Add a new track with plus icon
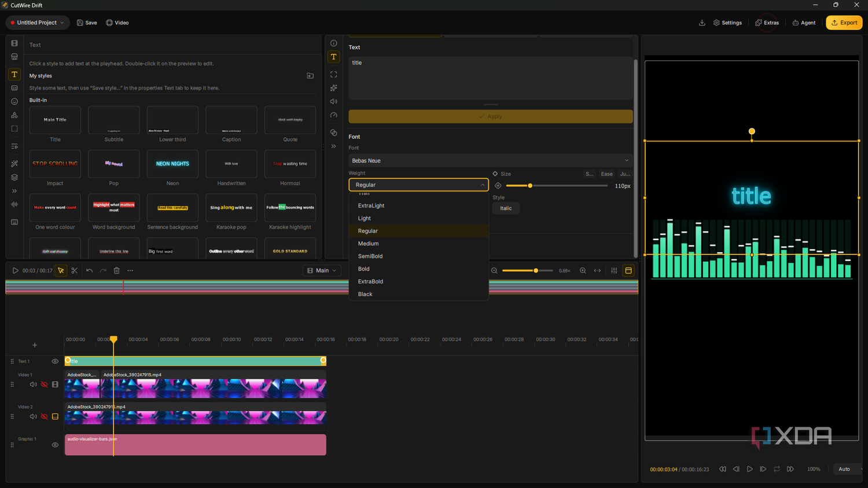This screenshot has width=868, height=488. pyautogui.click(x=35, y=345)
